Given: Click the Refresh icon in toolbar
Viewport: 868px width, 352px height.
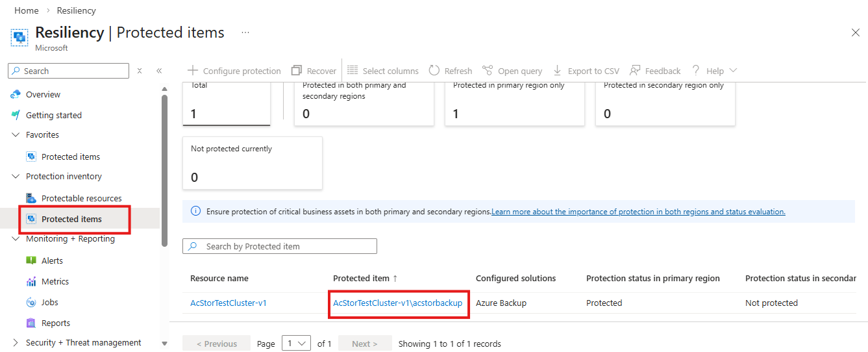Looking at the screenshot, I should click(434, 71).
